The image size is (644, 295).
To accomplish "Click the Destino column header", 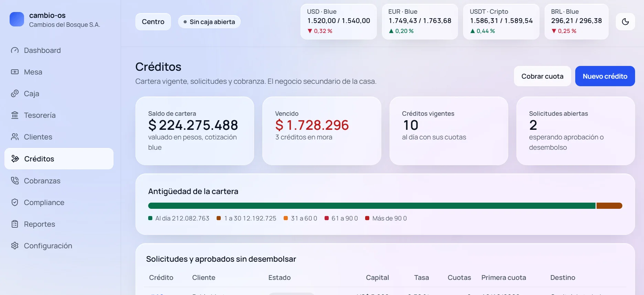I will point(563,277).
